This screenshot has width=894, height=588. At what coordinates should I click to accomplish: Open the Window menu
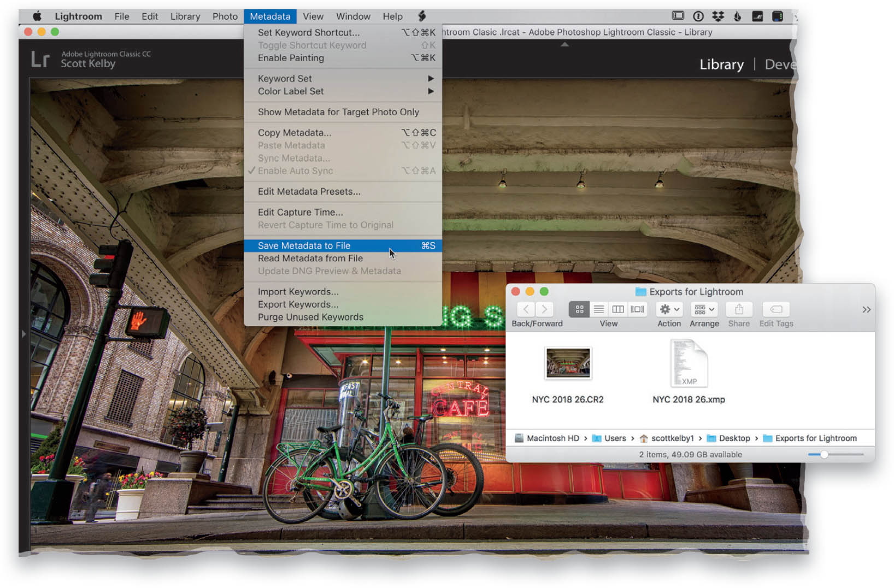tap(353, 16)
